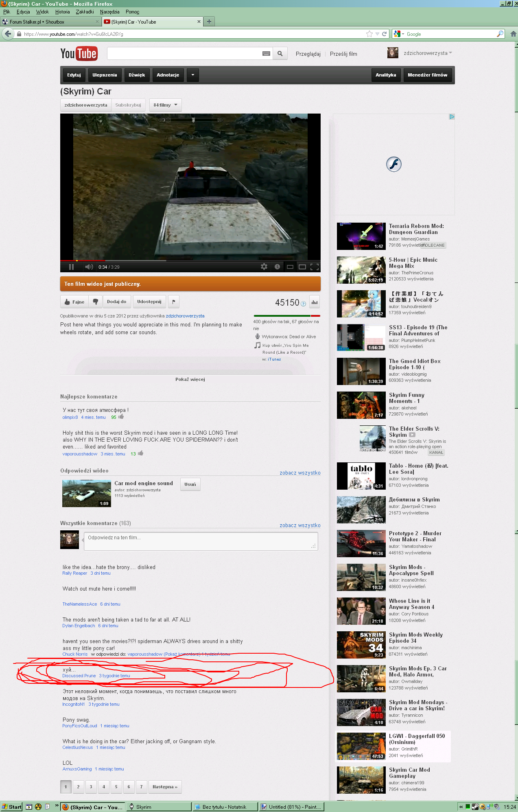
Task: Open dropdown arrow next to Adnotacje
Action: (x=192, y=75)
